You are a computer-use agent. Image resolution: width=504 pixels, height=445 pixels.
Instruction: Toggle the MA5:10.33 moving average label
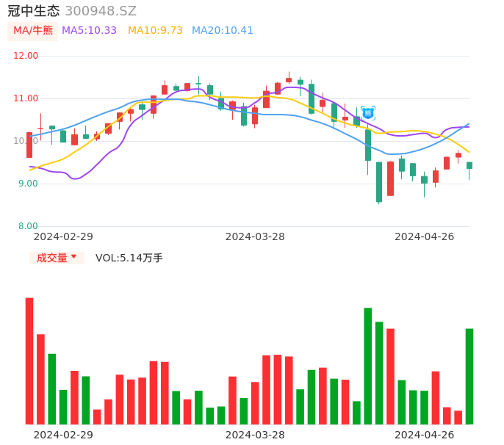[x=89, y=31]
